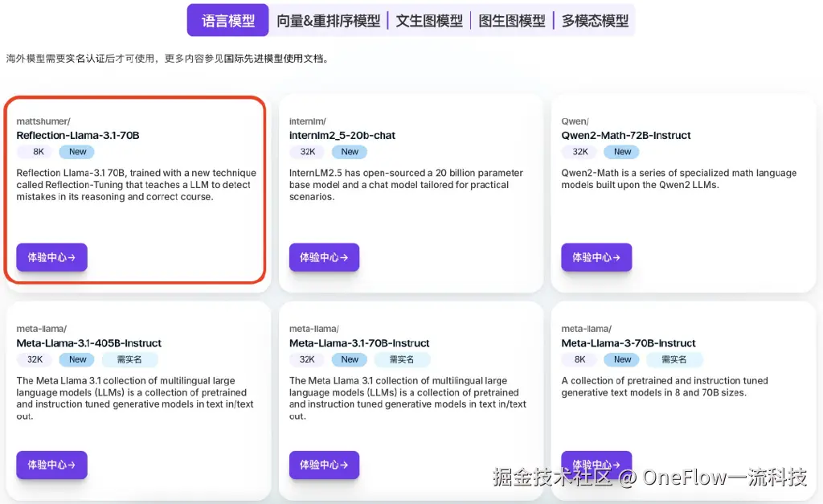
Task: Click the New badge on Meta-Llama-3-70B-Instruct card
Action: pyautogui.click(x=623, y=359)
